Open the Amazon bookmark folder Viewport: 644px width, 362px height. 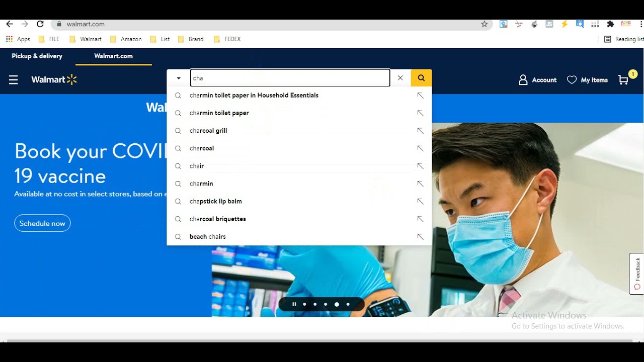pyautogui.click(x=126, y=39)
